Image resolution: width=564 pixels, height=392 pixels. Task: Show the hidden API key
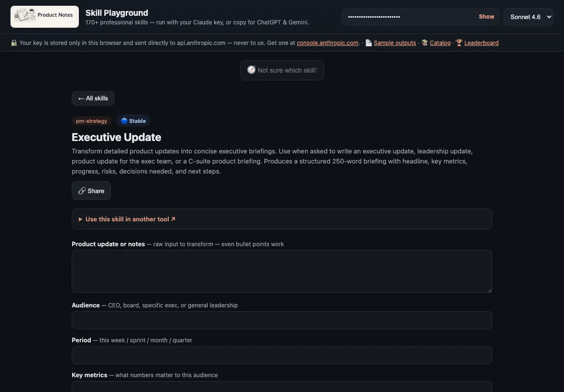(486, 17)
